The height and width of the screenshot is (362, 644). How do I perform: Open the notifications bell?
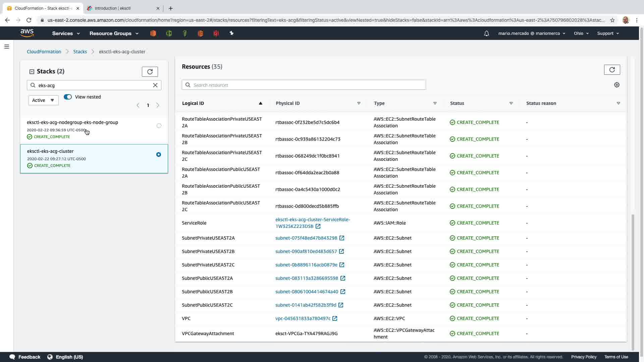pos(486,34)
